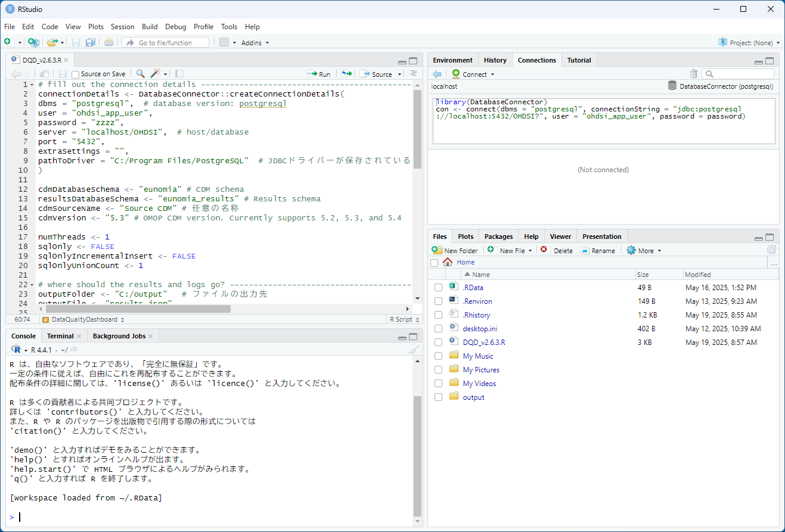This screenshot has height=532, width=785.
Task: Click the Run button in editor toolbar
Action: 319,74
